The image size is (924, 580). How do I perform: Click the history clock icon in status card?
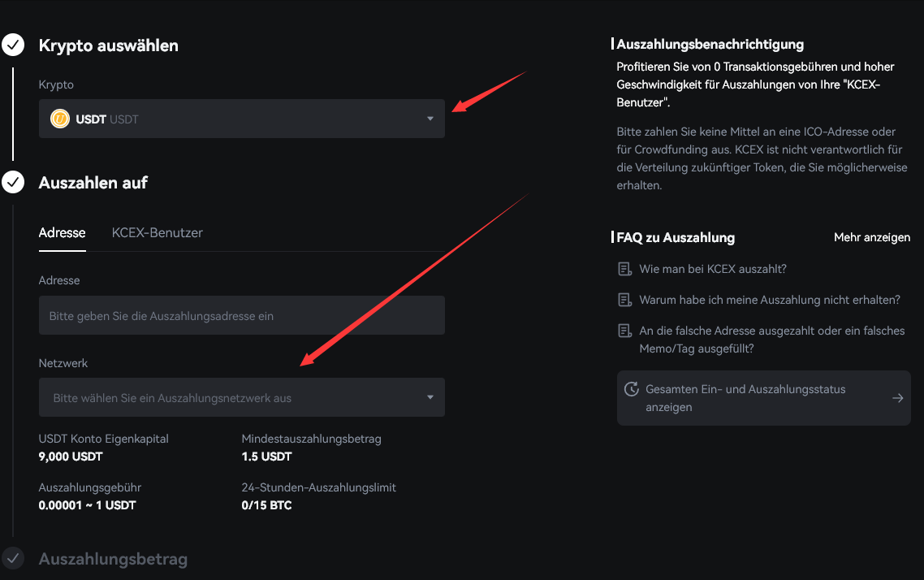631,389
